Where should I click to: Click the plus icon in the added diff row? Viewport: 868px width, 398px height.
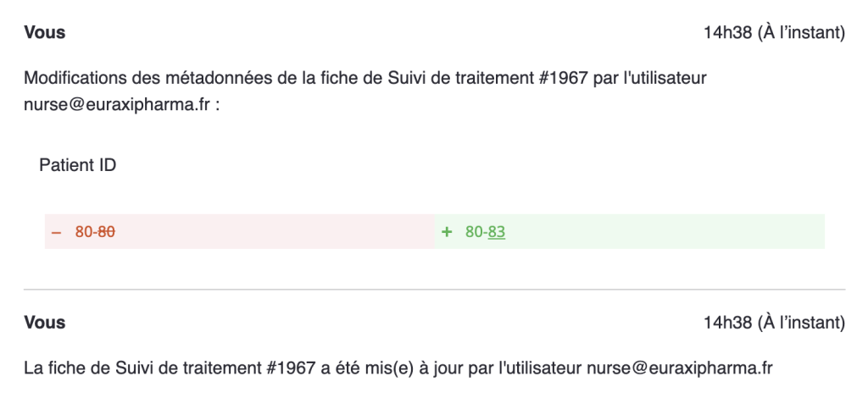click(447, 232)
